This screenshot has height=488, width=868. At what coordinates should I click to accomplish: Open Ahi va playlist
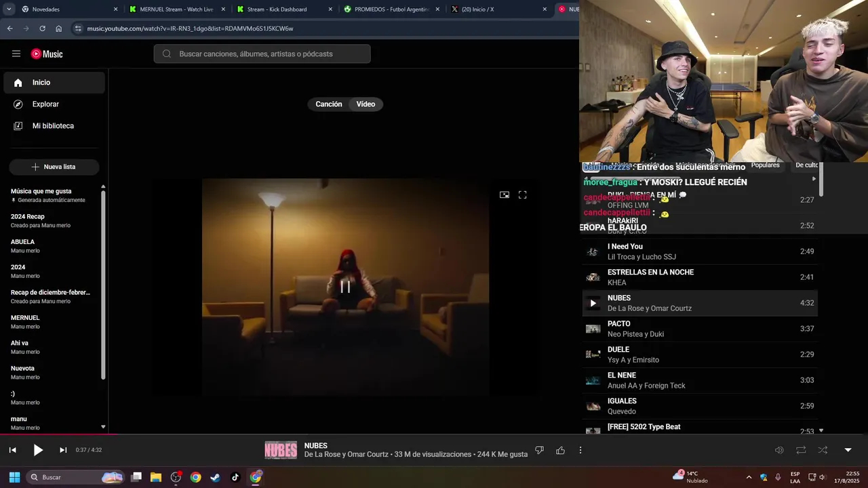(51, 347)
